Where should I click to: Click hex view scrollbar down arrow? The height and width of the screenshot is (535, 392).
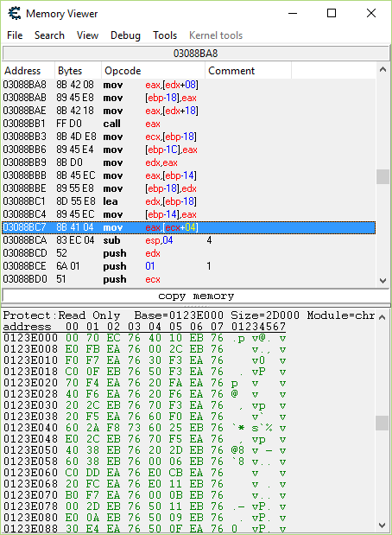[x=383, y=525]
